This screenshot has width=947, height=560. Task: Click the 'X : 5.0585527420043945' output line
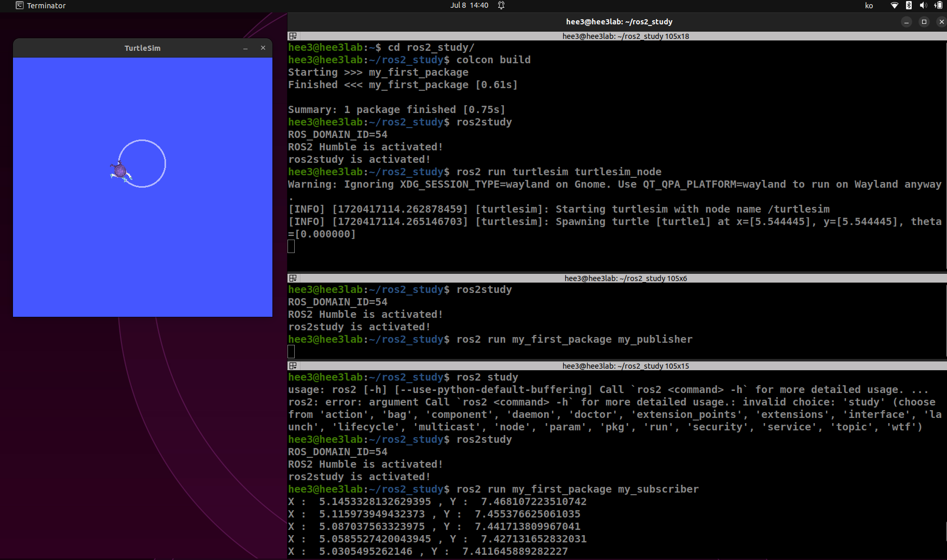437,539
